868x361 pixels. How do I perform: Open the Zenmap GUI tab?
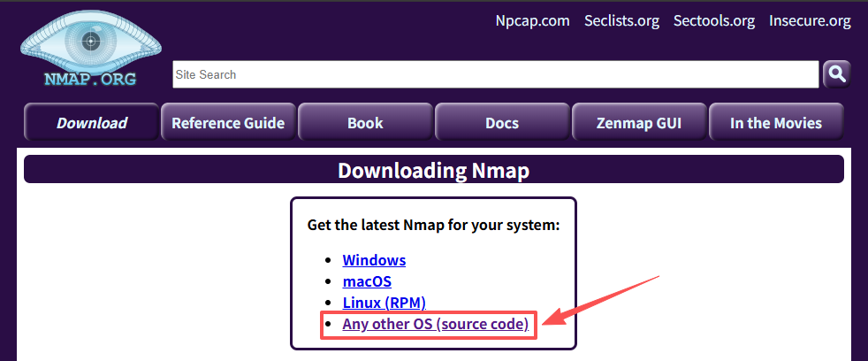click(639, 123)
